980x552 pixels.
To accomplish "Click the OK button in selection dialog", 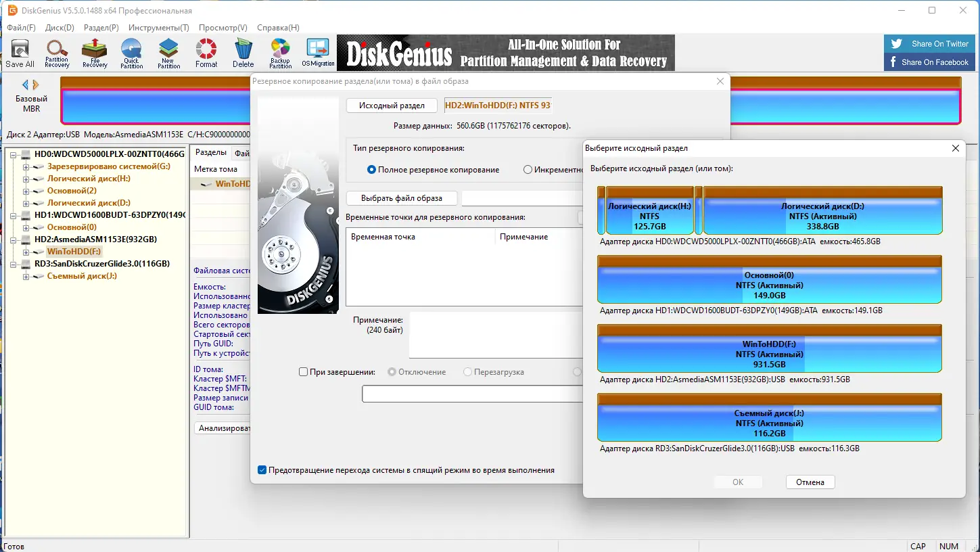I will pyautogui.click(x=738, y=482).
